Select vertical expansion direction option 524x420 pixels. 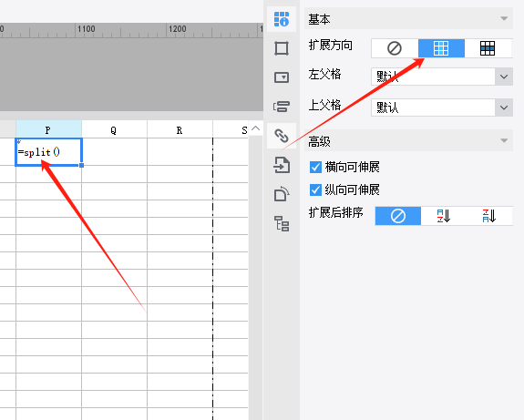[441, 48]
